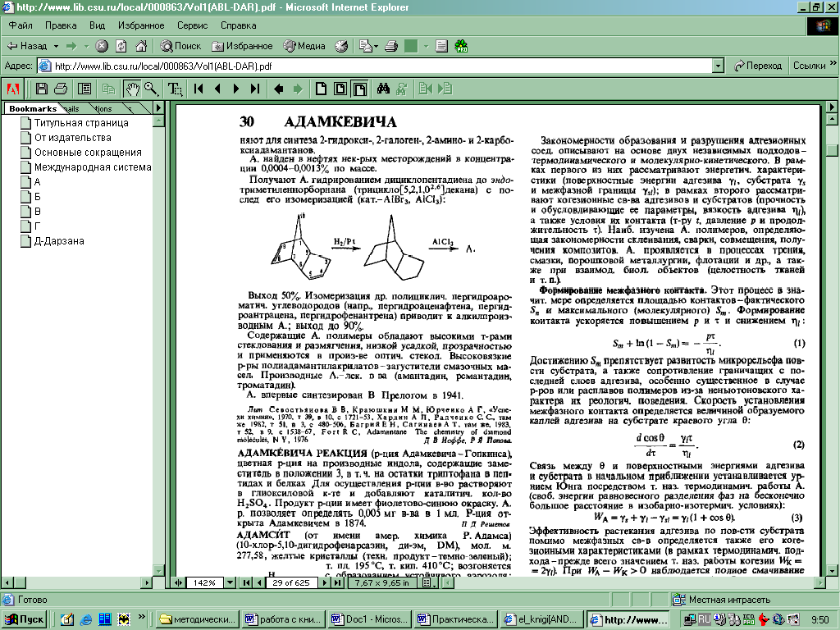Open bookmark Основные сокращения
The image size is (840, 630).
pyautogui.click(x=88, y=153)
